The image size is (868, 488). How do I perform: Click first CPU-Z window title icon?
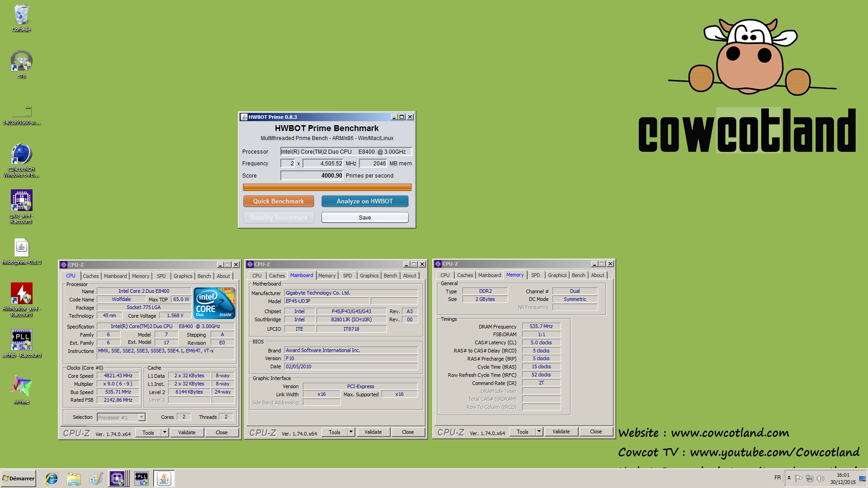coord(64,265)
